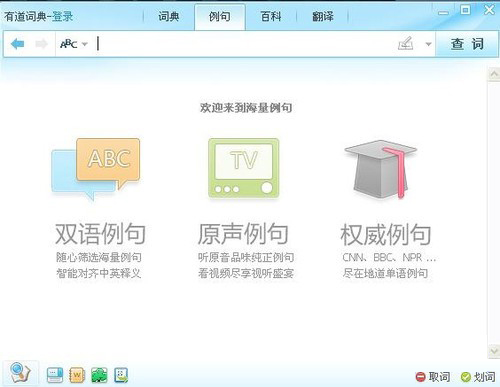Open the blue face note icon in the bottom bar
This screenshot has height=387, width=500.
tap(121, 375)
